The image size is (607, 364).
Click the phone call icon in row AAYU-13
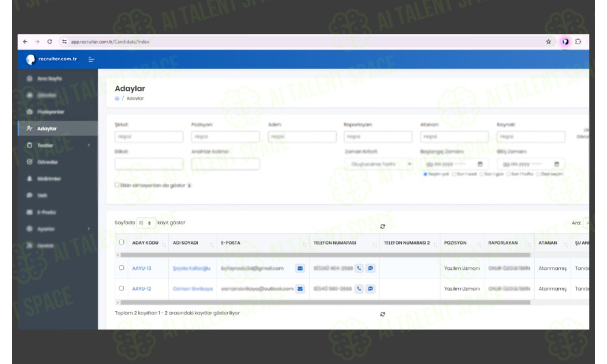click(359, 268)
